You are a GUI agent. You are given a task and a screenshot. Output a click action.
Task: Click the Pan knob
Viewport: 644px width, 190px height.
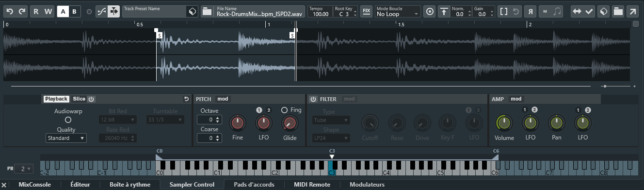point(556,123)
